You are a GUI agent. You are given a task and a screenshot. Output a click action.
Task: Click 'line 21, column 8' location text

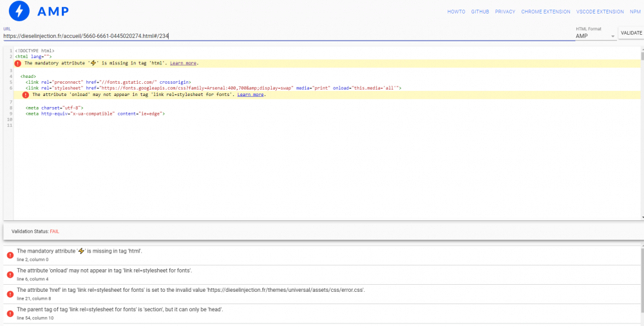[34, 298]
